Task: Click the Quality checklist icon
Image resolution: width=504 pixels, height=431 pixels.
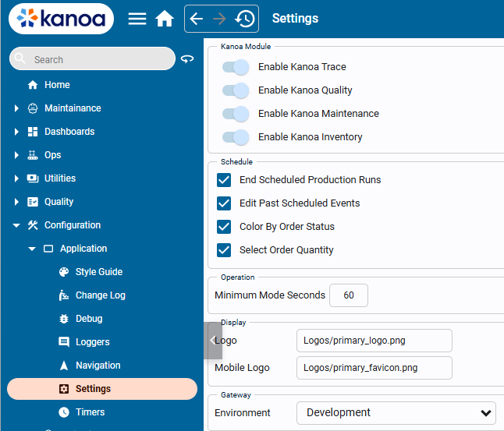Action: tap(33, 202)
